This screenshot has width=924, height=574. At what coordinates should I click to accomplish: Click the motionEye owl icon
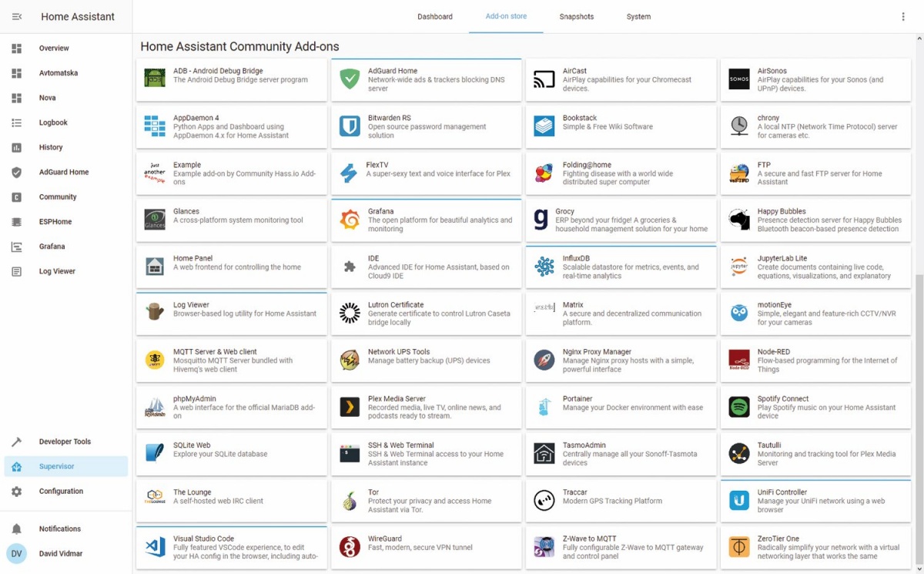pyautogui.click(x=739, y=313)
